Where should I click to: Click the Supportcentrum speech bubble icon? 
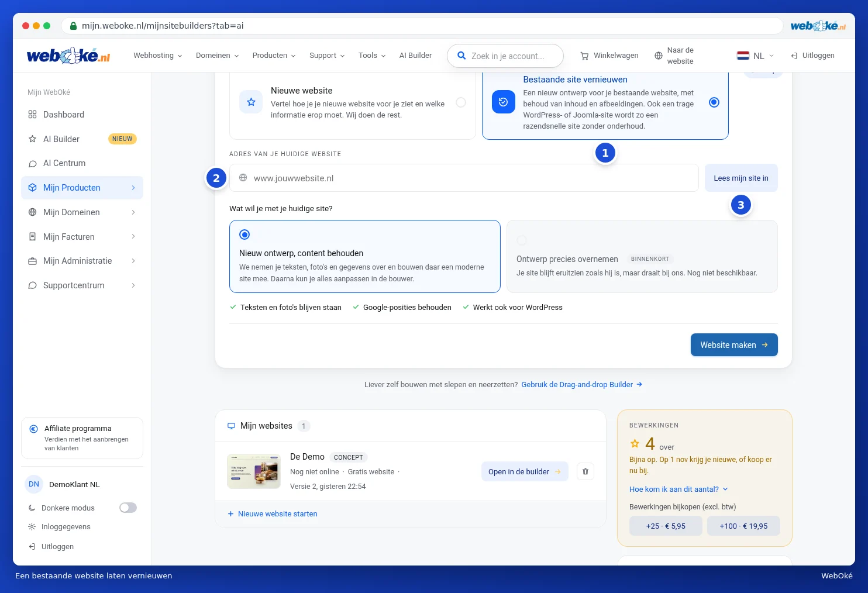point(33,285)
